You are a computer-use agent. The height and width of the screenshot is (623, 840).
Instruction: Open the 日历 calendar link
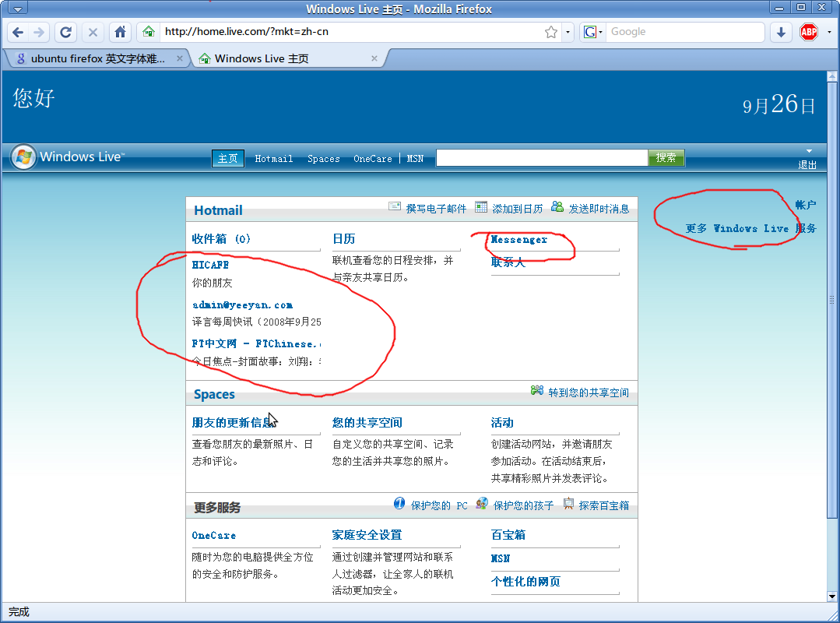343,239
